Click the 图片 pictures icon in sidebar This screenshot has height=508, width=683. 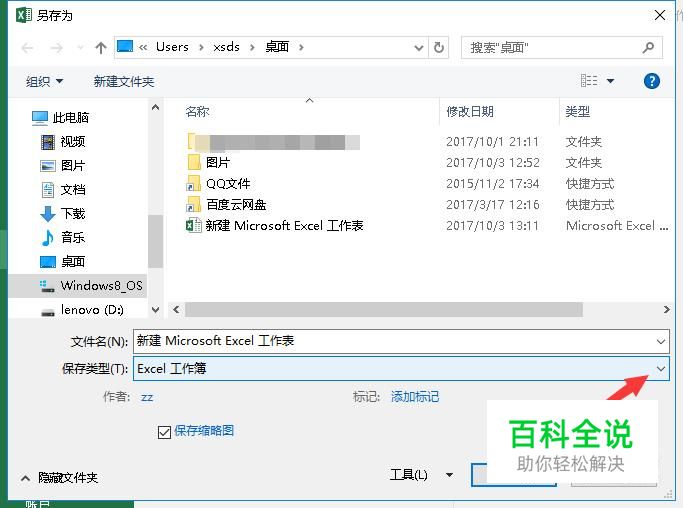(47, 166)
